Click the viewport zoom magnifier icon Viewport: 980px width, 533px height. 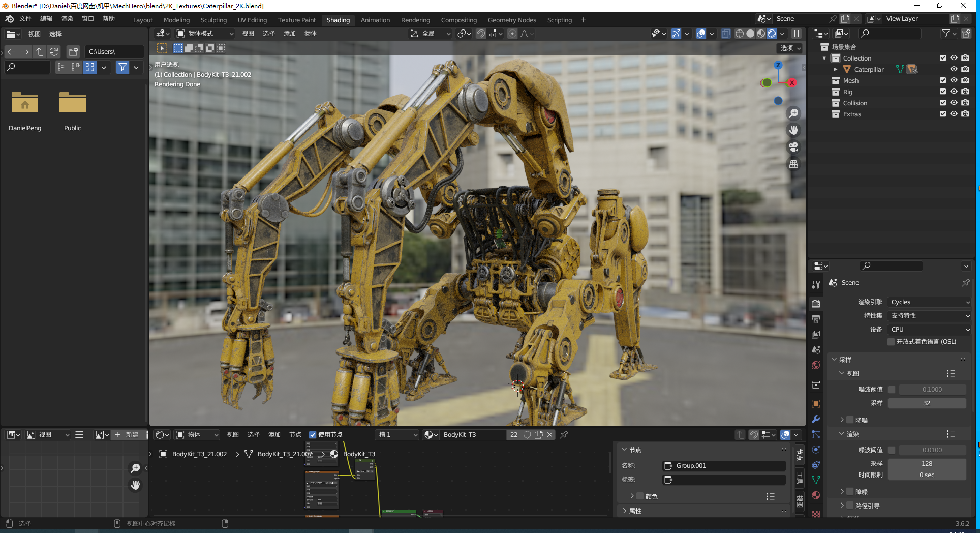[793, 113]
